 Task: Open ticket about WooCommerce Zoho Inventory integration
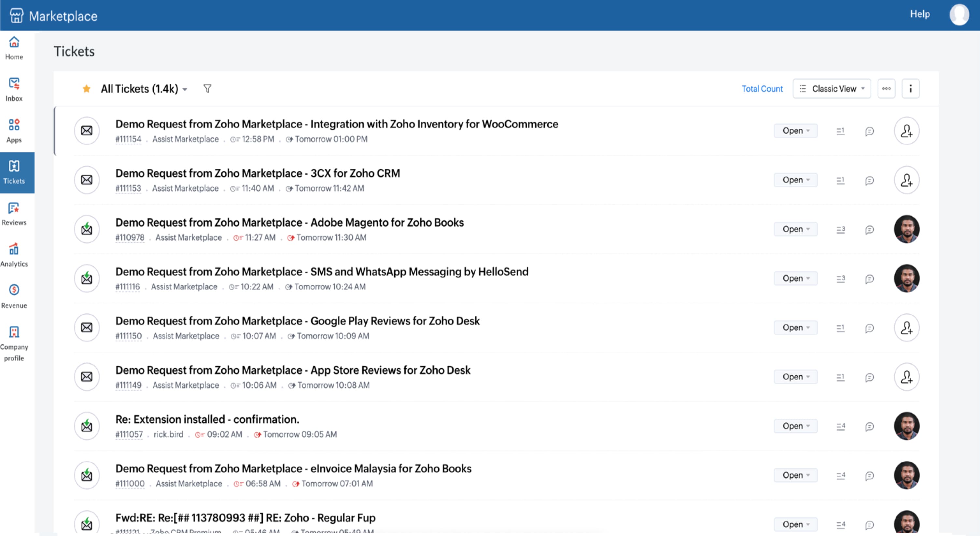click(x=337, y=124)
